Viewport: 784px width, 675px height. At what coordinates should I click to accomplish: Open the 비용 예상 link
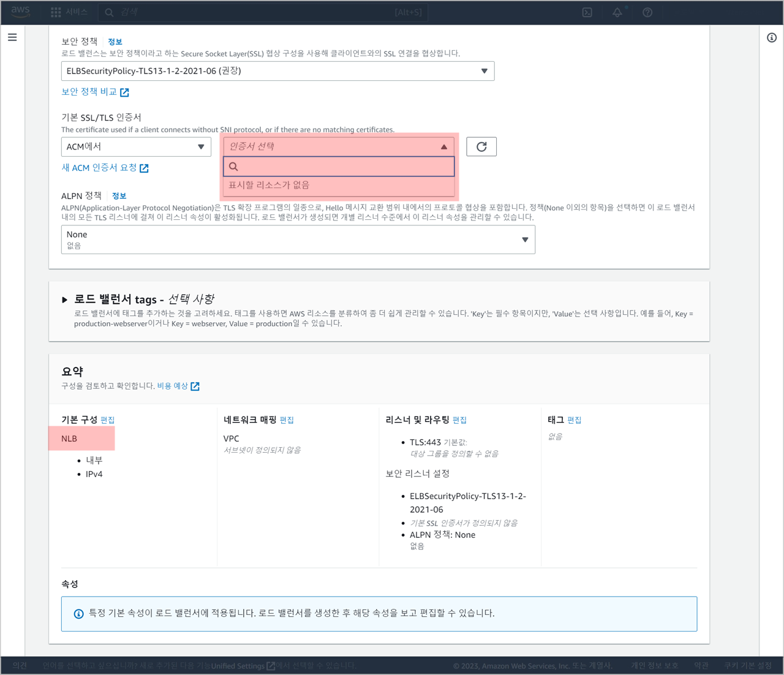(178, 386)
